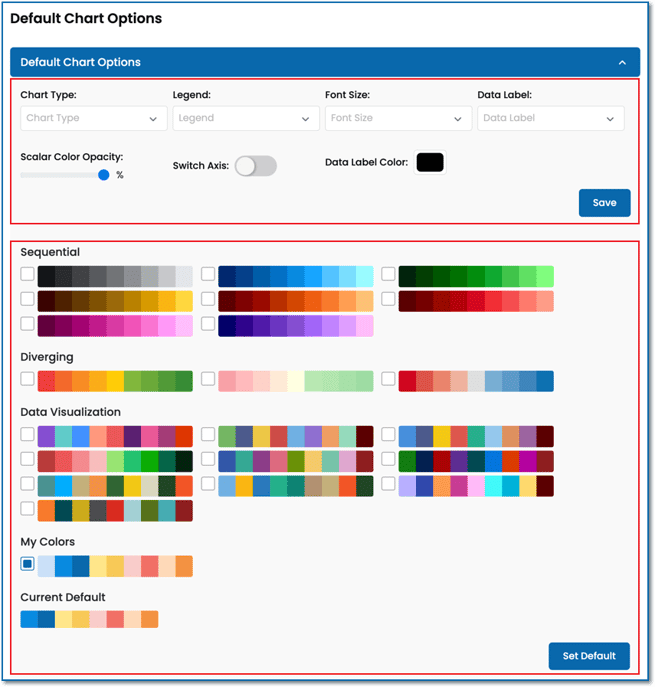This screenshot has height=687, width=655.
Task: Click the Save button
Action: click(604, 203)
